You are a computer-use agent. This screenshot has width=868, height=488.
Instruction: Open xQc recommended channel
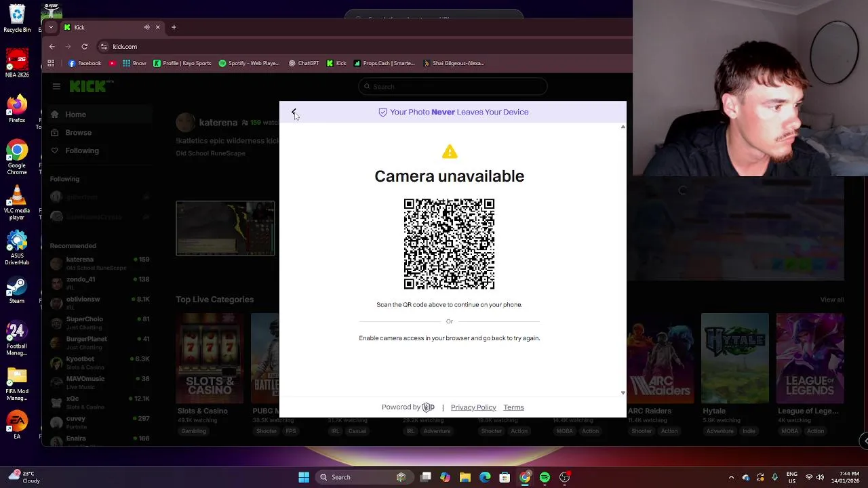100,402
